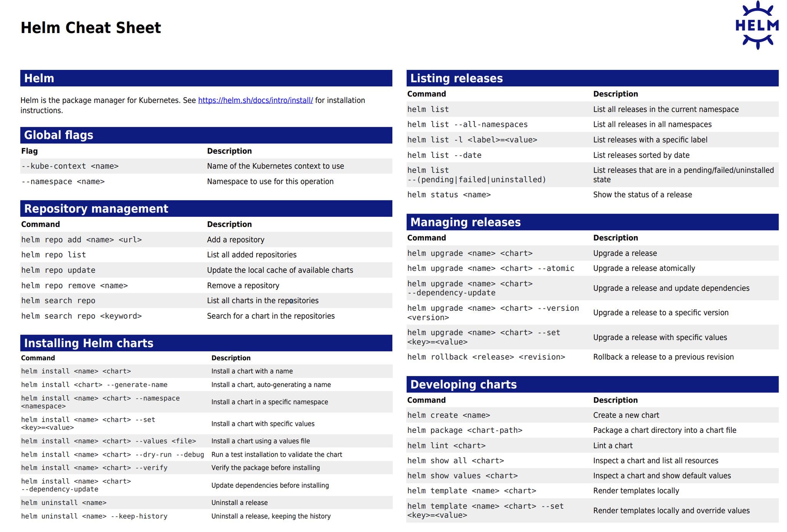This screenshot has height=532, width=787.
Task: Click 'helm upgrade <name> <chart> --atomic' command
Action: click(491, 268)
